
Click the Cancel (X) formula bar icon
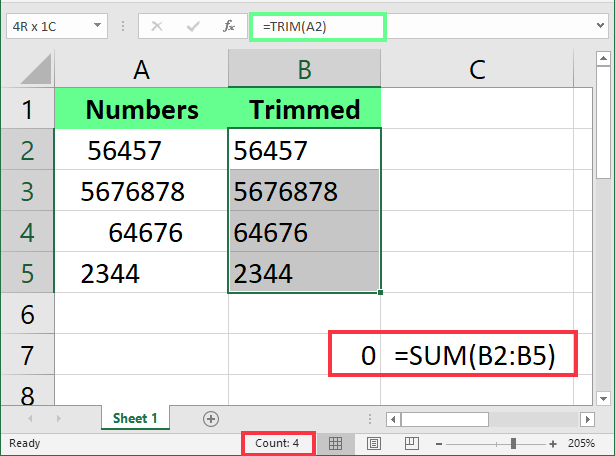(x=157, y=26)
